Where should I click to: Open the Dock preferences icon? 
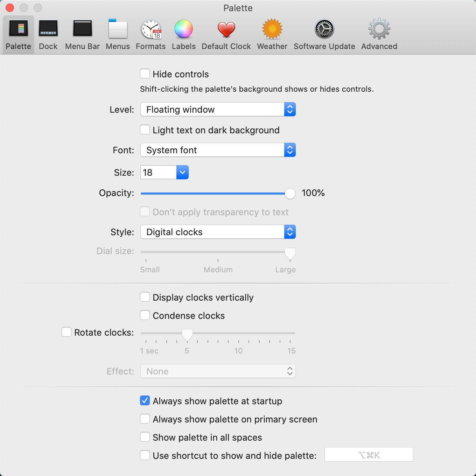pos(48,28)
